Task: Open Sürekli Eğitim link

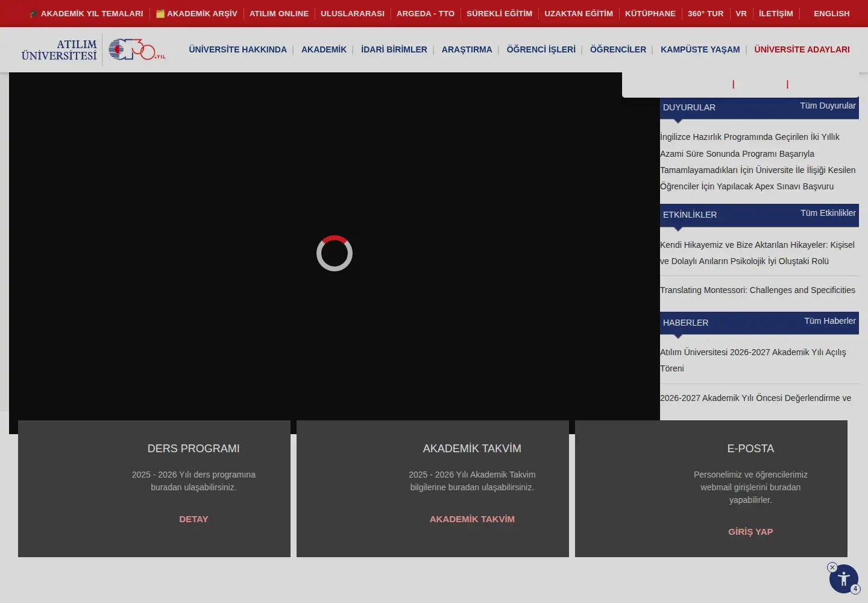Action: point(500,13)
